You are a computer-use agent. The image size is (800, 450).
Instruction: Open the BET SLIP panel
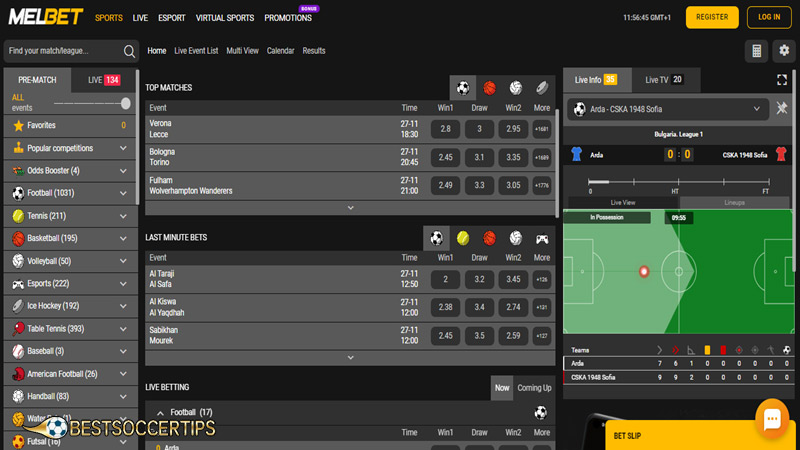pyautogui.click(x=700, y=435)
